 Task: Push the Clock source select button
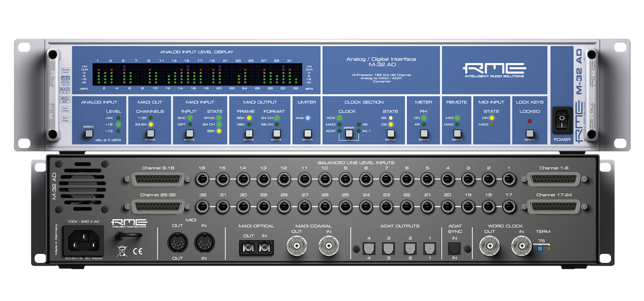pos(349,133)
